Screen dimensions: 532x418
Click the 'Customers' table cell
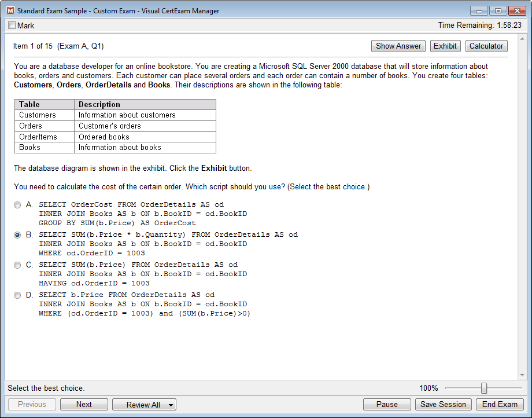click(x=45, y=115)
